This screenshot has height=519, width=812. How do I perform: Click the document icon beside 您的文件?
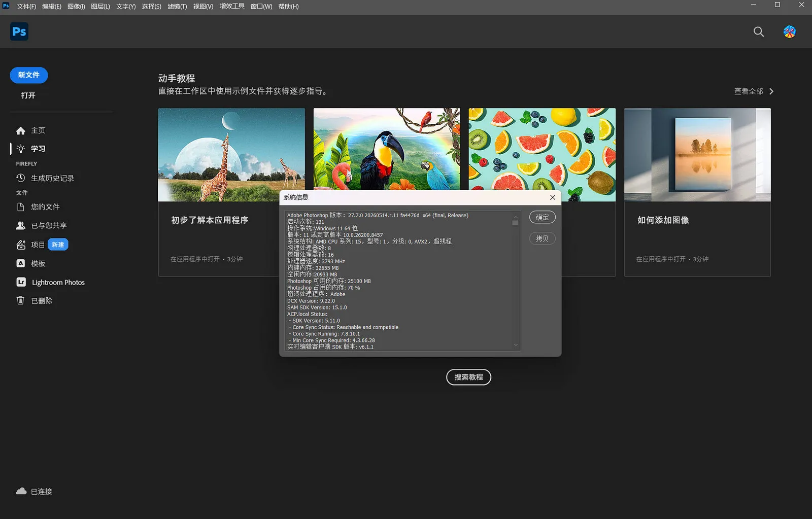[20, 207]
